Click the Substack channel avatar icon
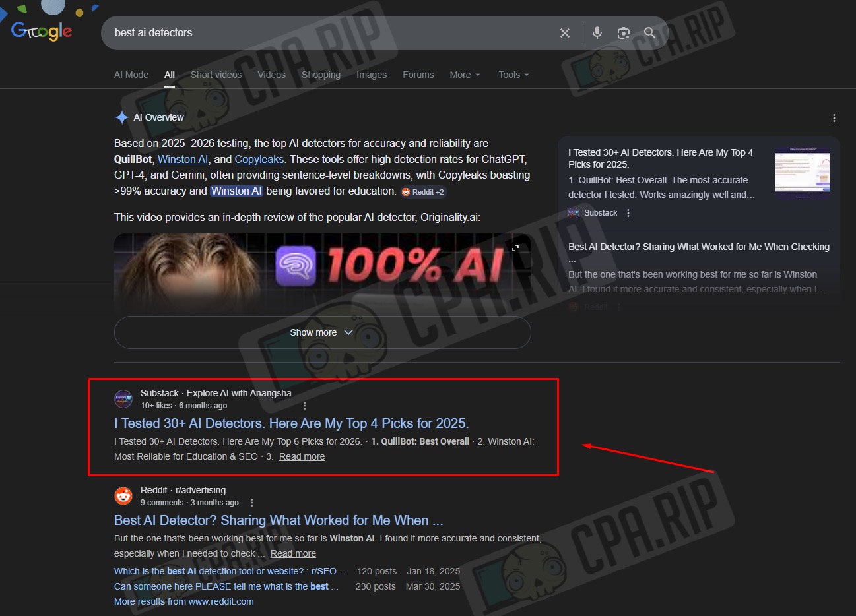 tap(123, 398)
